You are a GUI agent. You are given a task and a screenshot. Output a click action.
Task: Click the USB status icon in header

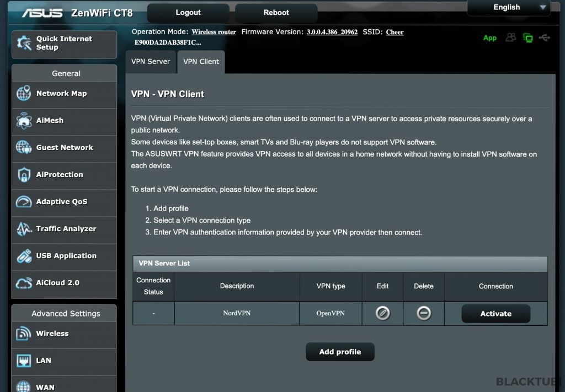click(x=545, y=37)
